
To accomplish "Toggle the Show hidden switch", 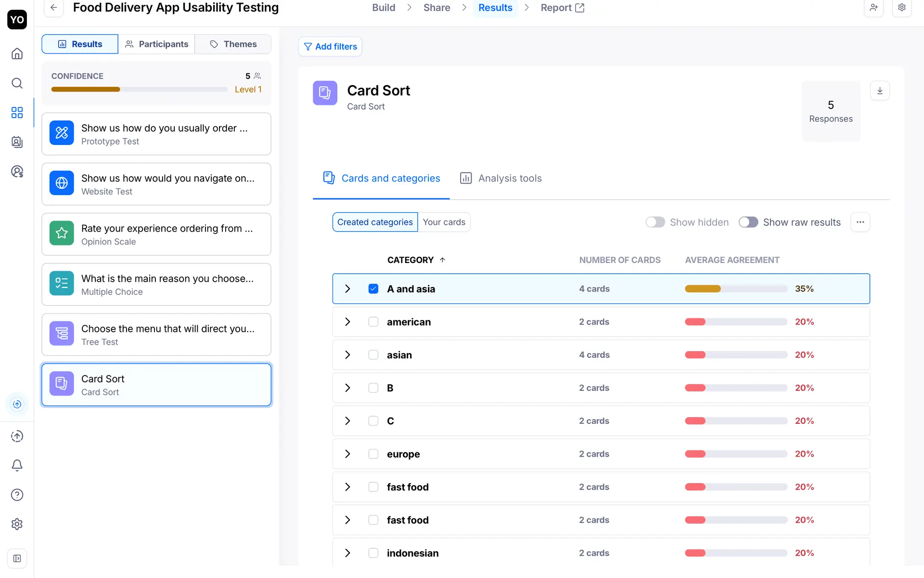I will click(655, 222).
